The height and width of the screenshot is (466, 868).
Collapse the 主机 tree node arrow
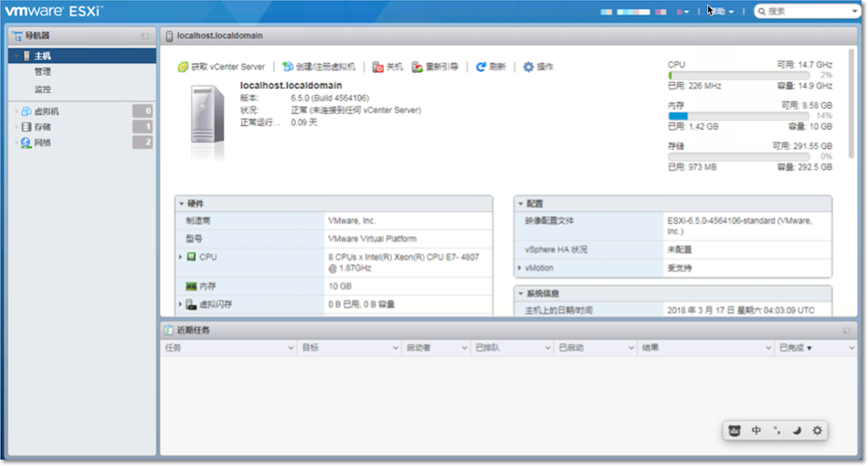point(16,56)
